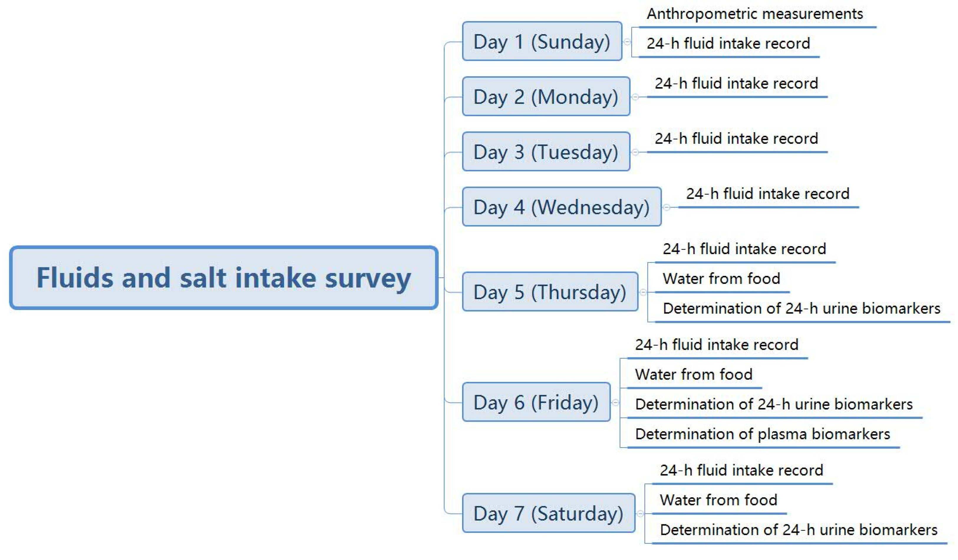Click 'Water from food' under Day 6

point(693,375)
